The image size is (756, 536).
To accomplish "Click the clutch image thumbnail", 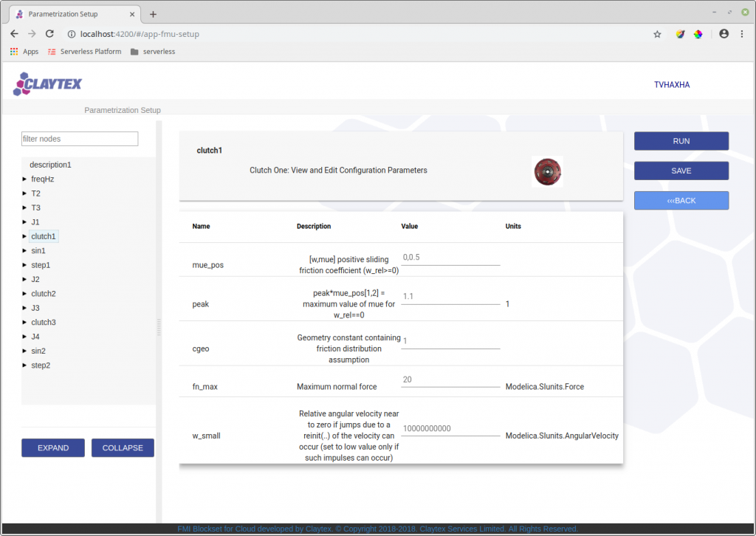I will click(547, 171).
